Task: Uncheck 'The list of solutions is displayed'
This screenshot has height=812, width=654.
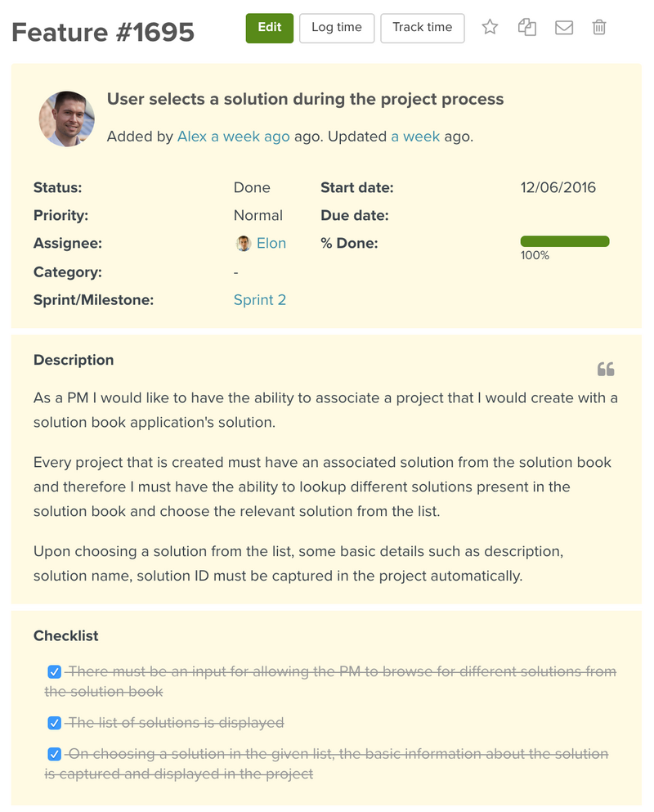Action: click(54, 723)
